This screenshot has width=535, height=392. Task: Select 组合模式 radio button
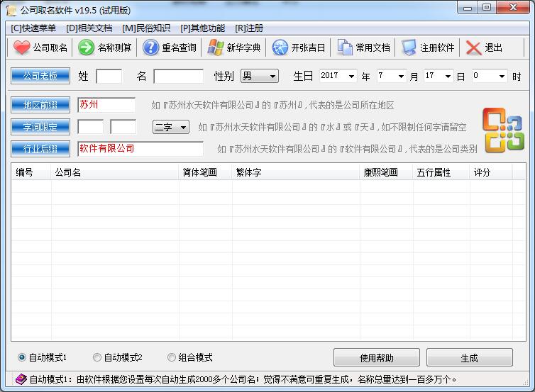(171, 357)
